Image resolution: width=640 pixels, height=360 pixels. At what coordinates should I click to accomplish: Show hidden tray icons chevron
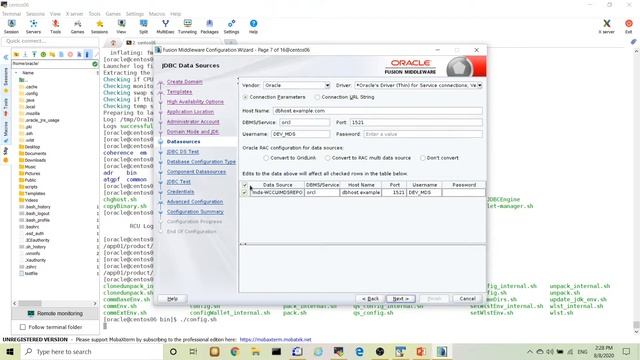tap(530, 351)
